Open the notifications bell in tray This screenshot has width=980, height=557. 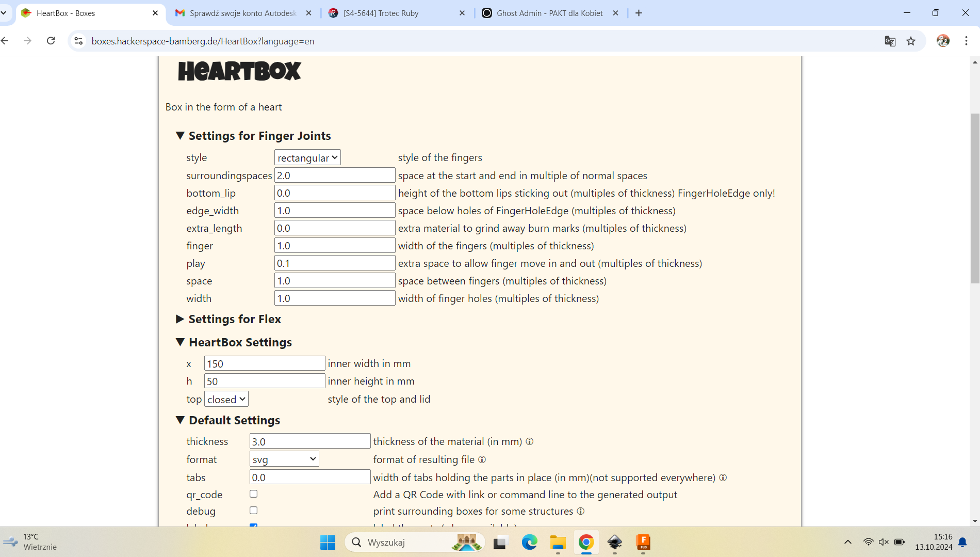pos(962,542)
